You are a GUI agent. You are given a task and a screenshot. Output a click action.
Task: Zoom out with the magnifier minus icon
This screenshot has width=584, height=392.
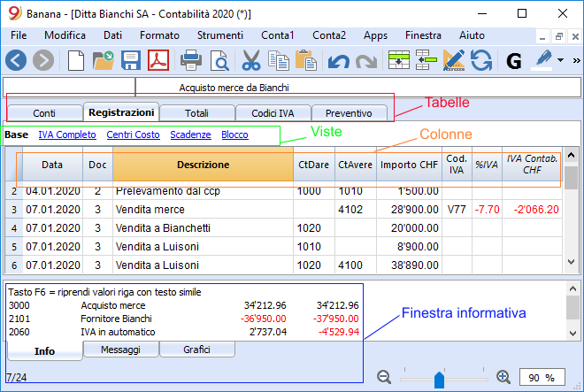click(x=384, y=377)
